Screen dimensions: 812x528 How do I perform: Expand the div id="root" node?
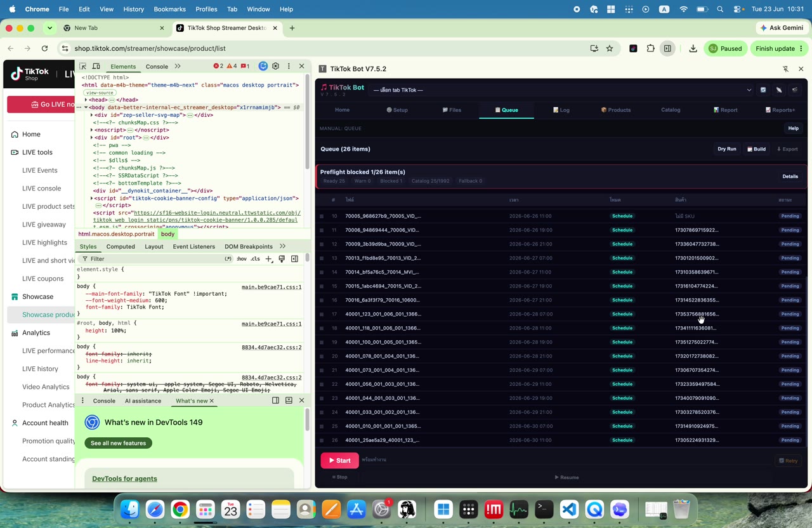(92, 138)
